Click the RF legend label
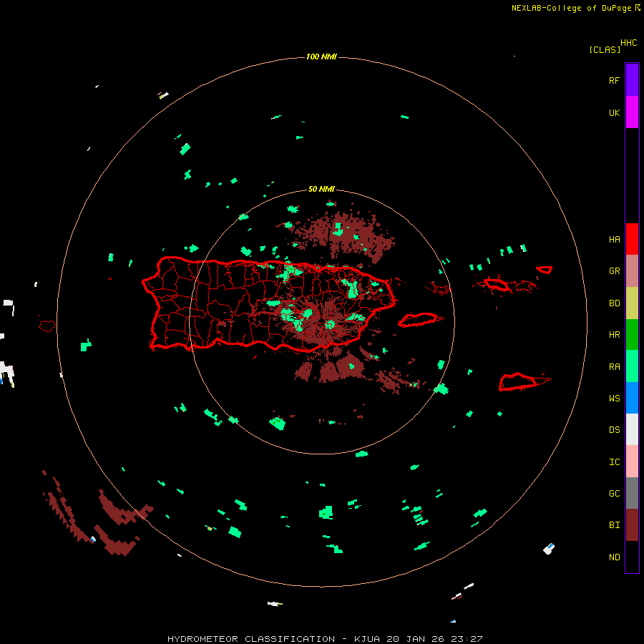Image resolution: width=644 pixels, height=644 pixels. coord(614,80)
